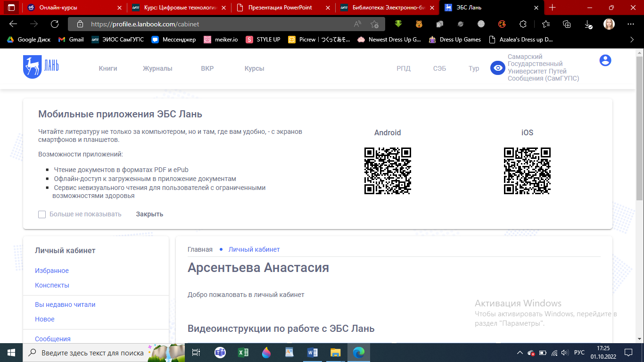
Task: Switch to 'Курс: Цифровые технологии' tab
Action: point(179,8)
